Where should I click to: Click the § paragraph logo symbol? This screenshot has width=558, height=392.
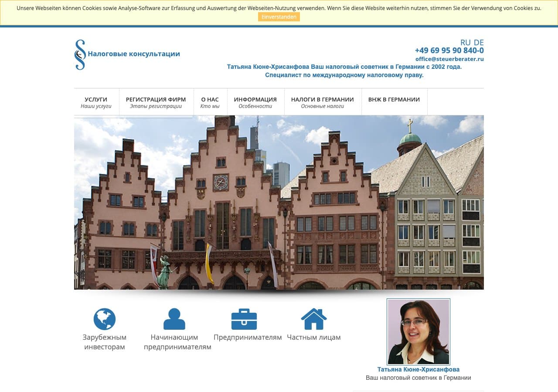(x=80, y=54)
